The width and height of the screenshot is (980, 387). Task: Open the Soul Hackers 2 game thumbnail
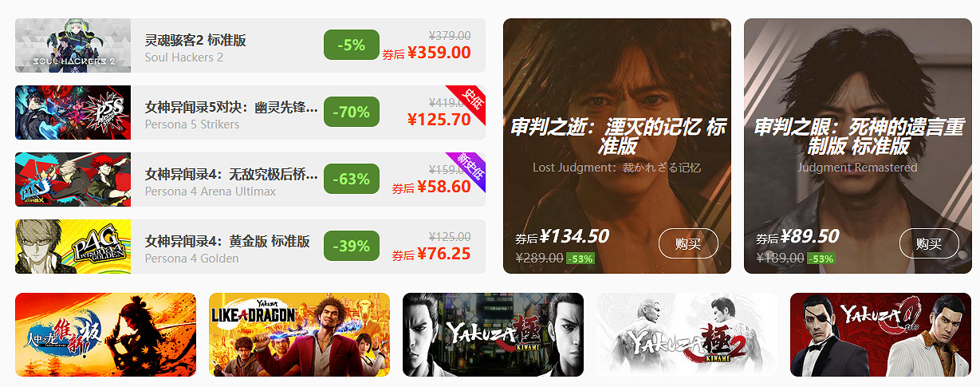tap(73, 45)
